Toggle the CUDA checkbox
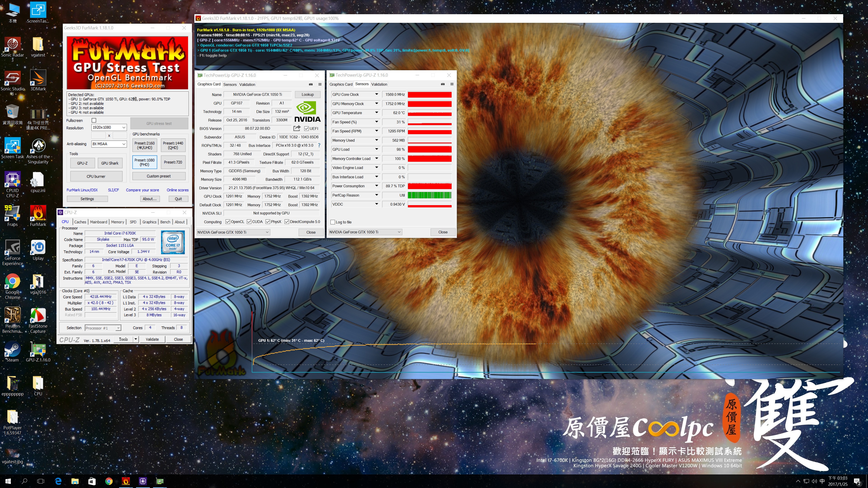This screenshot has width=868, height=488. [x=249, y=222]
